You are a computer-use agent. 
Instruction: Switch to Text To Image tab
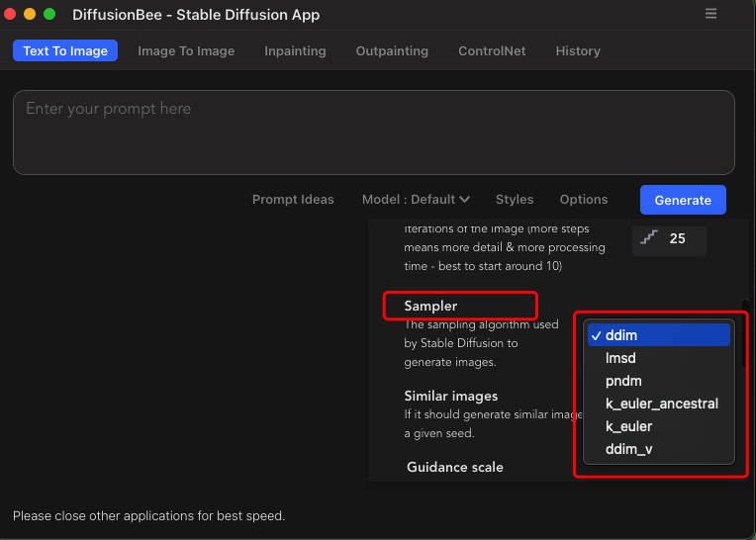65,50
